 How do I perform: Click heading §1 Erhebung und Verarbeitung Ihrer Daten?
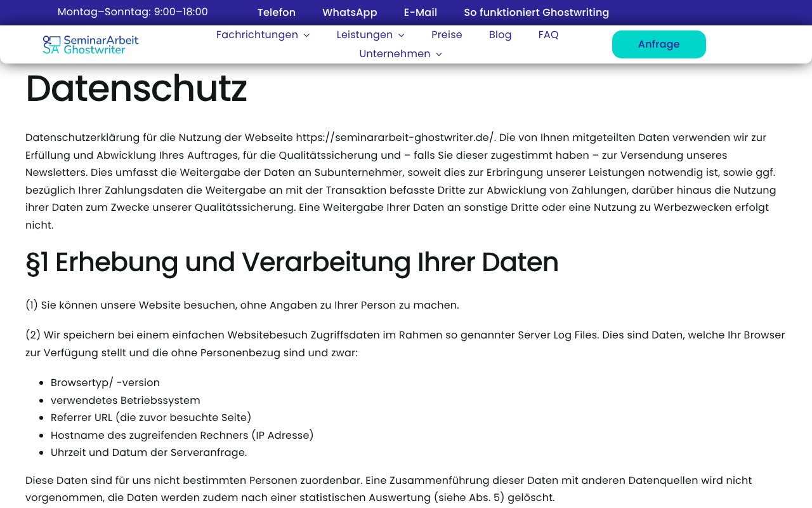pyautogui.click(x=292, y=262)
